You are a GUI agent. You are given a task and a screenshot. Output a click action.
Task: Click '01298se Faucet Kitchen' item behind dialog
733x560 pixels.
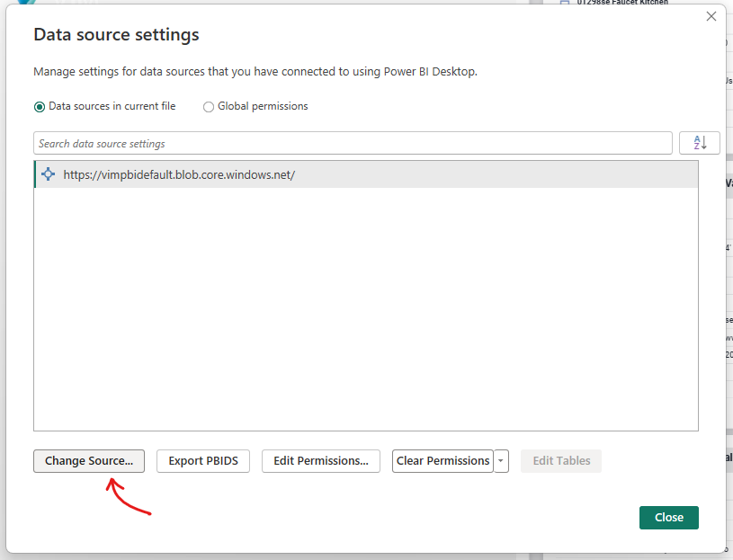[621, 3]
